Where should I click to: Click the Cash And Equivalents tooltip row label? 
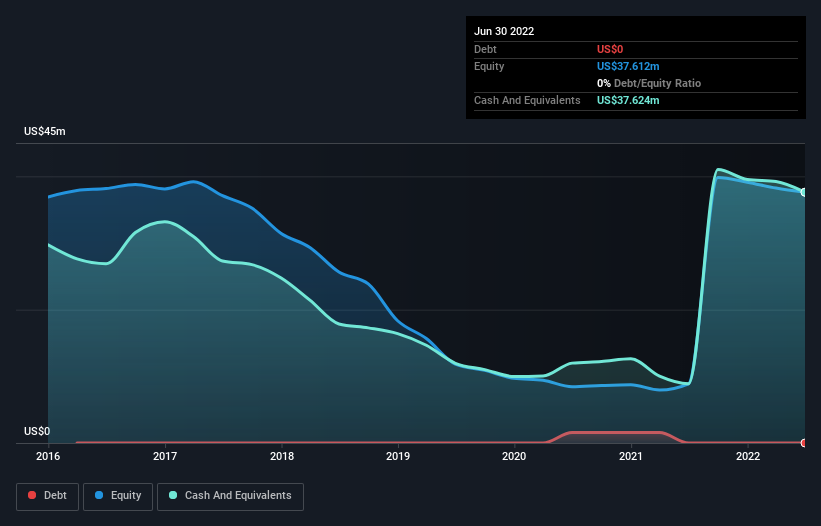[527, 100]
